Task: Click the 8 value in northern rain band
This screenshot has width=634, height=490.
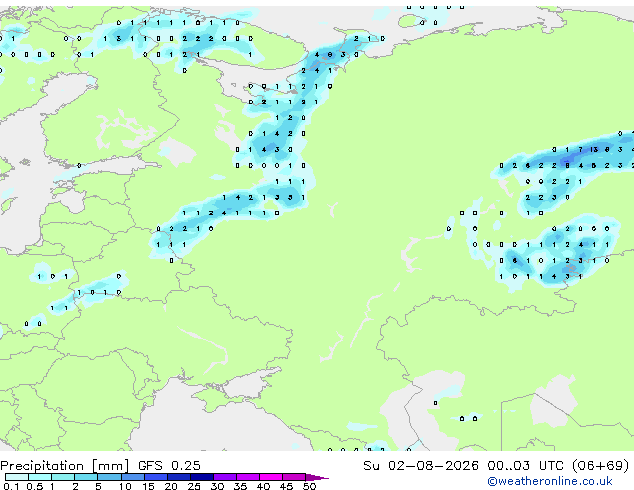Action: 330,55
